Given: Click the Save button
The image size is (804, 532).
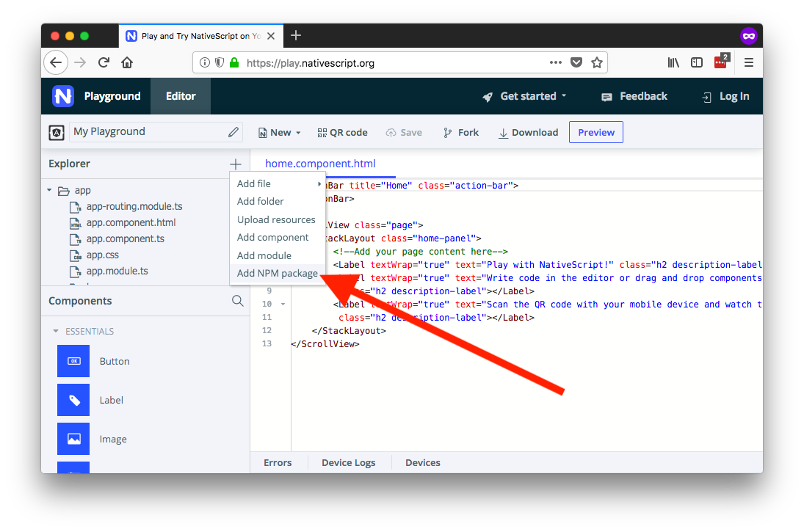Looking at the screenshot, I should tap(404, 133).
